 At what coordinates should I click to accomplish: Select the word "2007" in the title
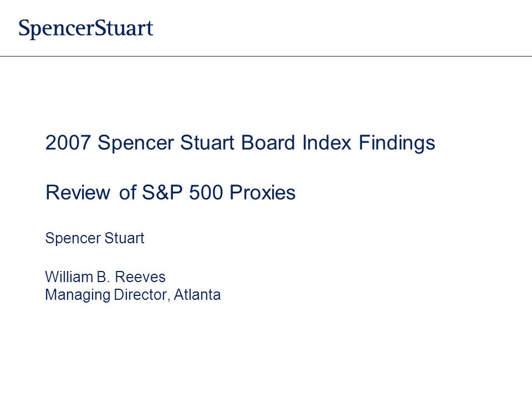68,142
